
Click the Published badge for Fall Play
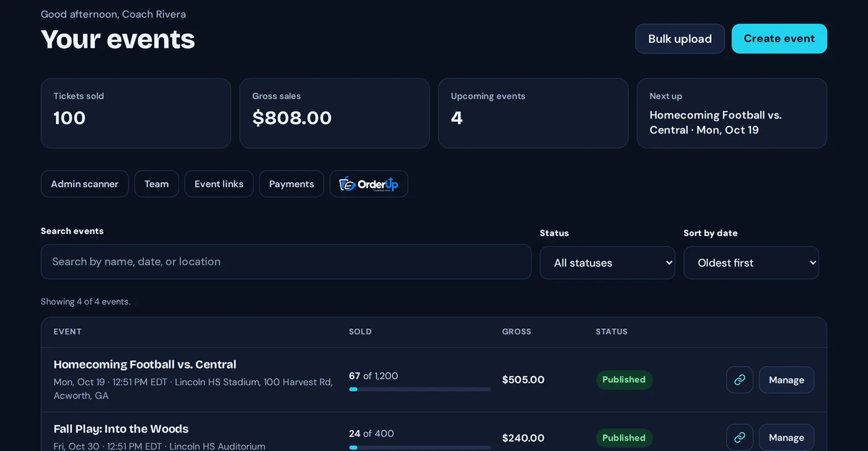624,438
